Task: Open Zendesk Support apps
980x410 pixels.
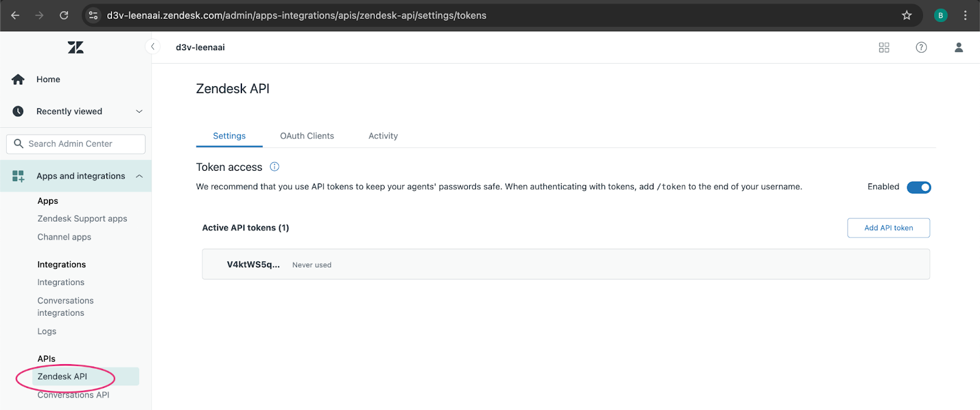Action: (82, 218)
